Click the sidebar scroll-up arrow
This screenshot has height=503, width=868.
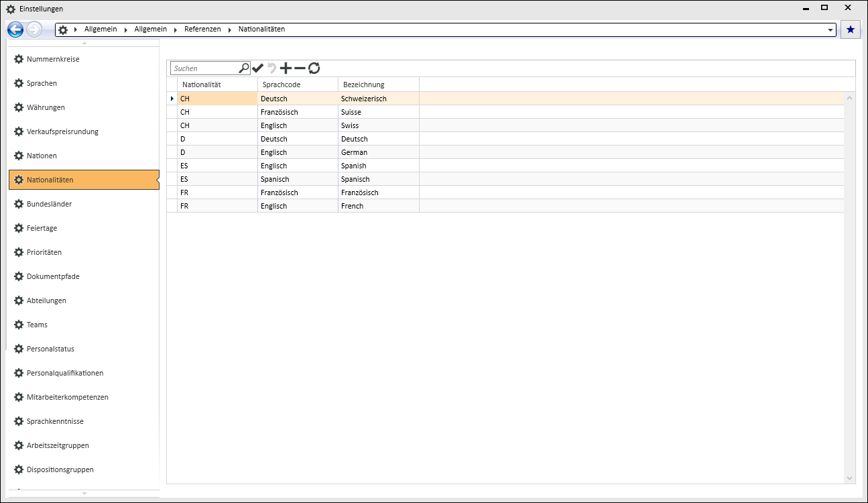pyautogui.click(x=84, y=43)
